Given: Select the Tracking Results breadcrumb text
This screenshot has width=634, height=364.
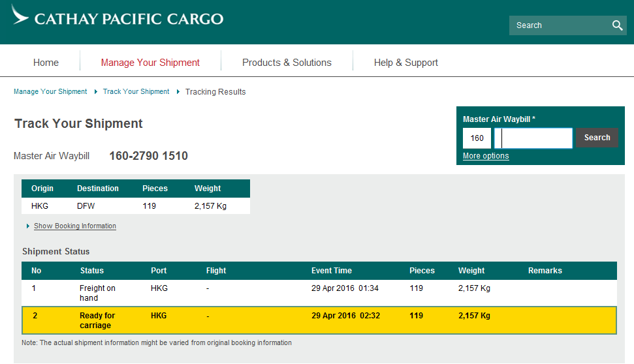Looking at the screenshot, I should coord(215,92).
